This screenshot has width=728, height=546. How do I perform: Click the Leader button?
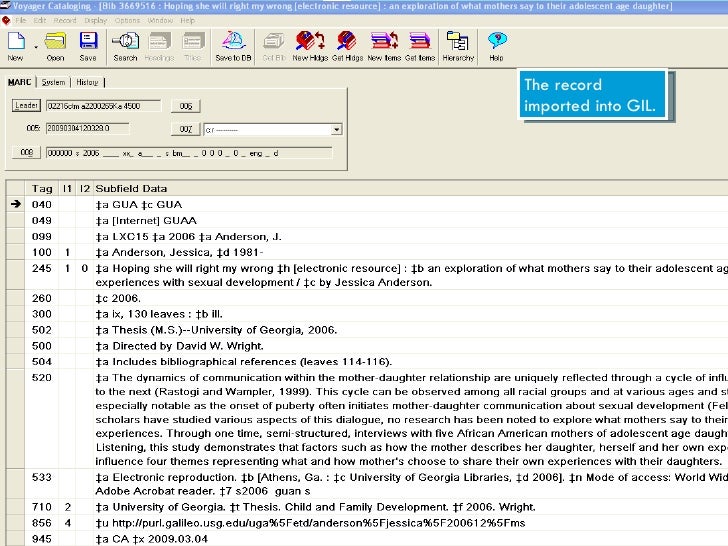click(26, 105)
